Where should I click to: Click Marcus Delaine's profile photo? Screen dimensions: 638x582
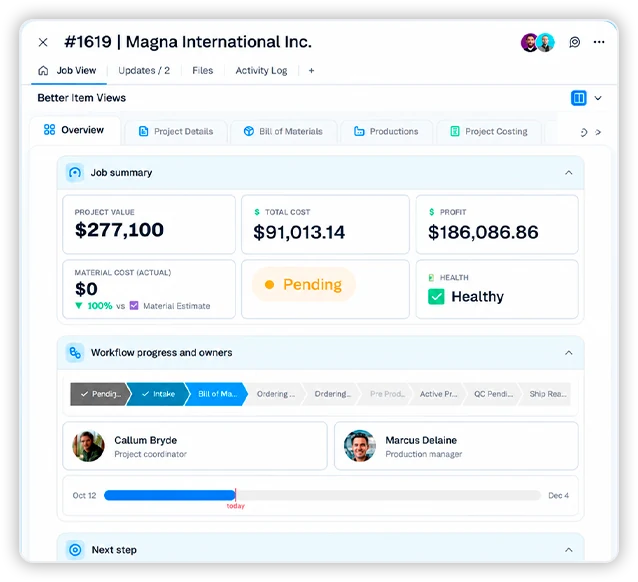pyautogui.click(x=360, y=446)
